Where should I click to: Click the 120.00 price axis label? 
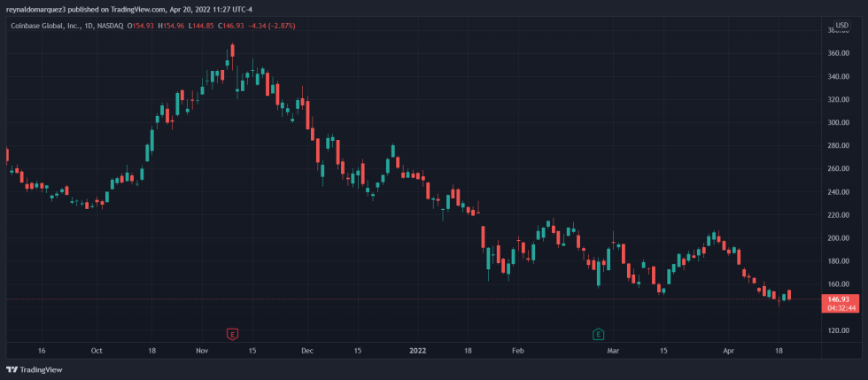coord(838,330)
